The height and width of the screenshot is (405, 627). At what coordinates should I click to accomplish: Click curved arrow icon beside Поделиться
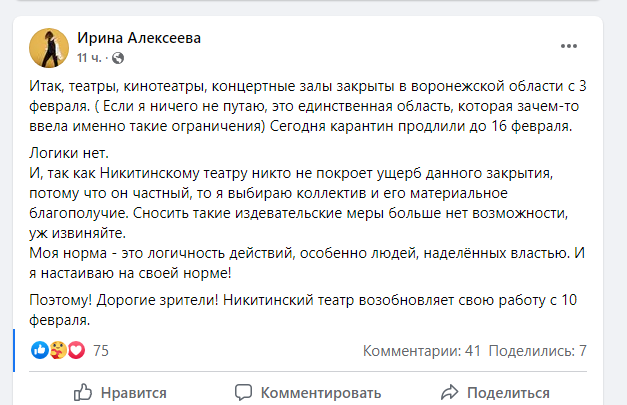click(449, 393)
